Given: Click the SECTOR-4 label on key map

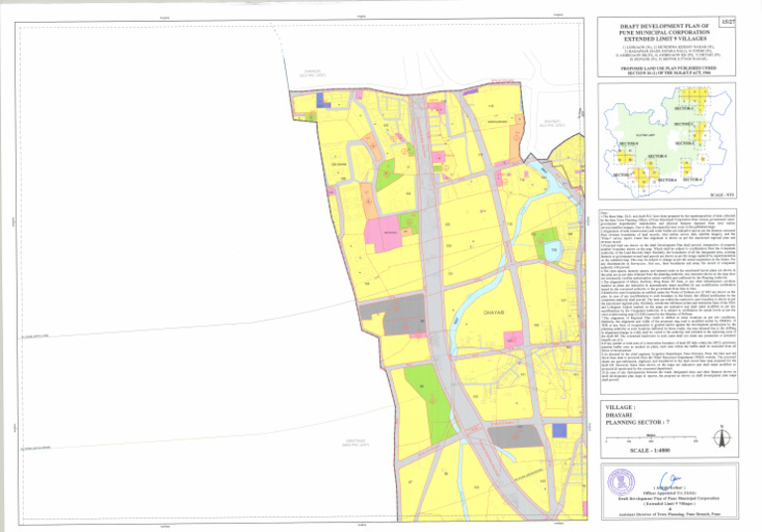Looking at the screenshot, I should [x=693, y=180].
